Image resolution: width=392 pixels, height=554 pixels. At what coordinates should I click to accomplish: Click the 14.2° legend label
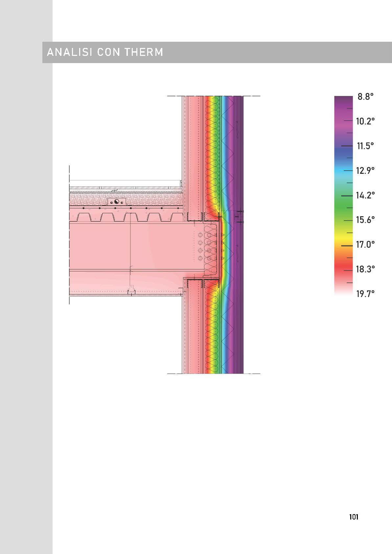[365, 195]
